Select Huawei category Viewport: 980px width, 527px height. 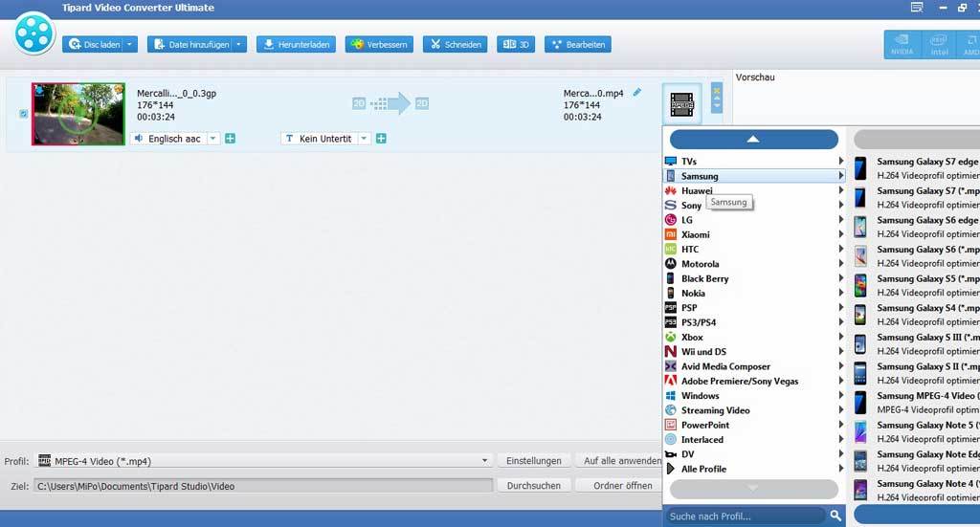pyautogui.click(x=754, y=190)
